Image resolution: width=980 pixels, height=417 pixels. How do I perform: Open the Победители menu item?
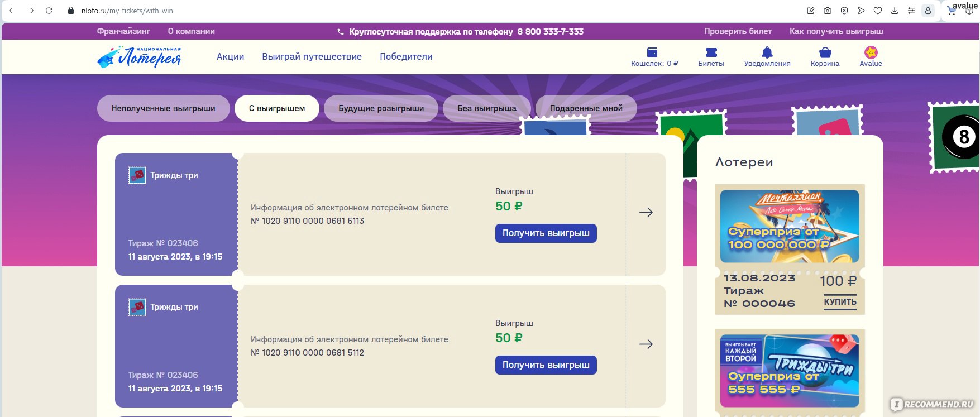407,56
